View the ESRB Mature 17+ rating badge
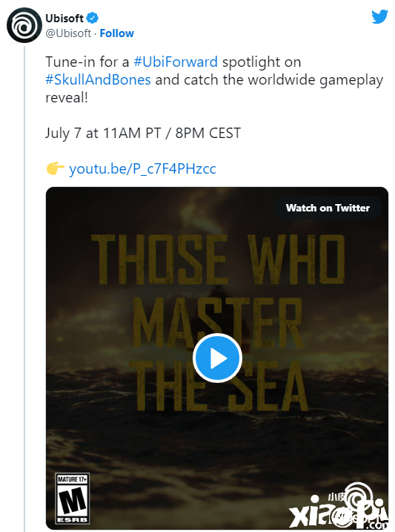 (73, 499)
